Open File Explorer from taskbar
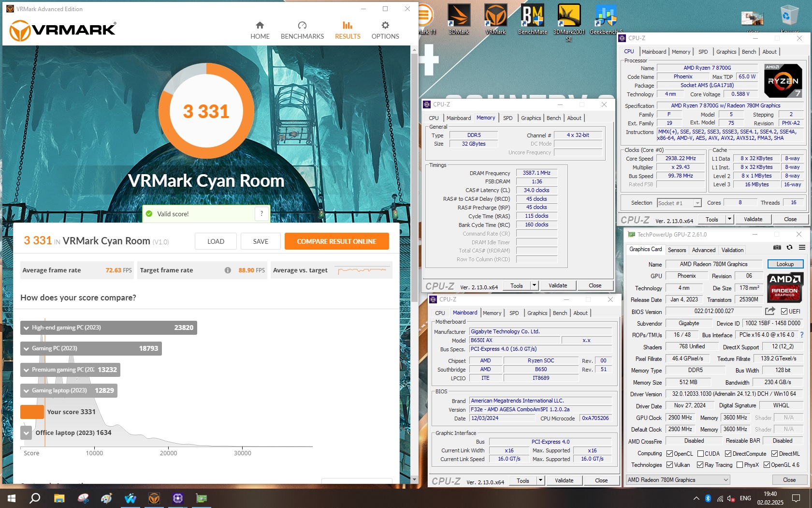The width and height of the screenshot is (812, 508). (59, 498)
